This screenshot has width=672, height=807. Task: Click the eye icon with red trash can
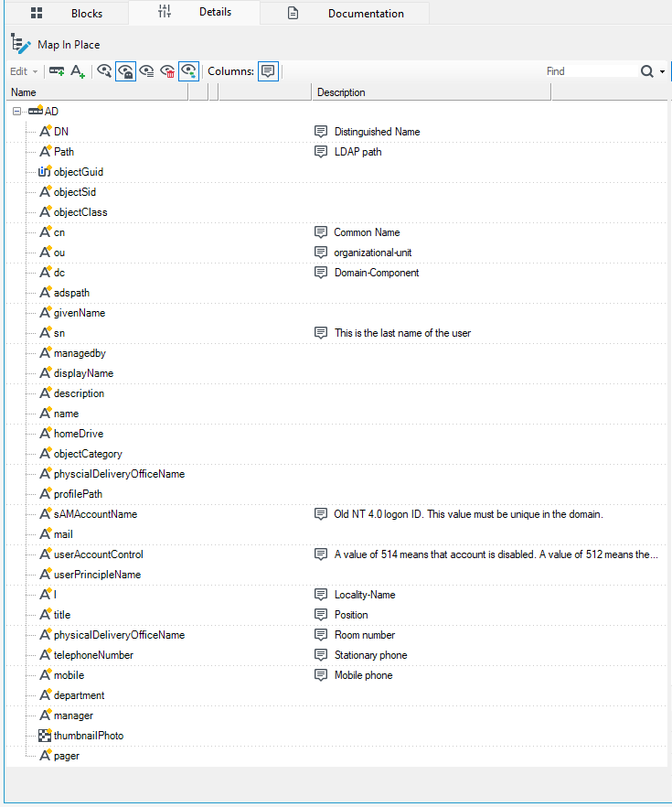[x=167, y=71]
